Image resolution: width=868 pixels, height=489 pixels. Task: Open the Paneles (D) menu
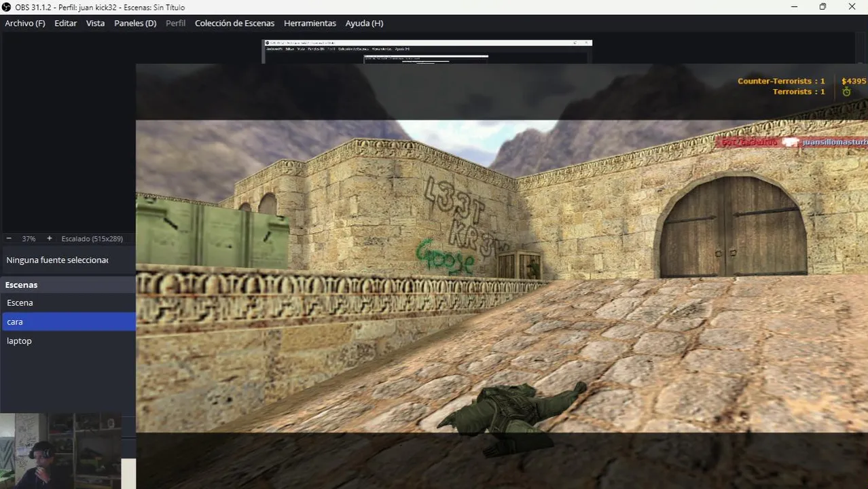tap(135, 23)
